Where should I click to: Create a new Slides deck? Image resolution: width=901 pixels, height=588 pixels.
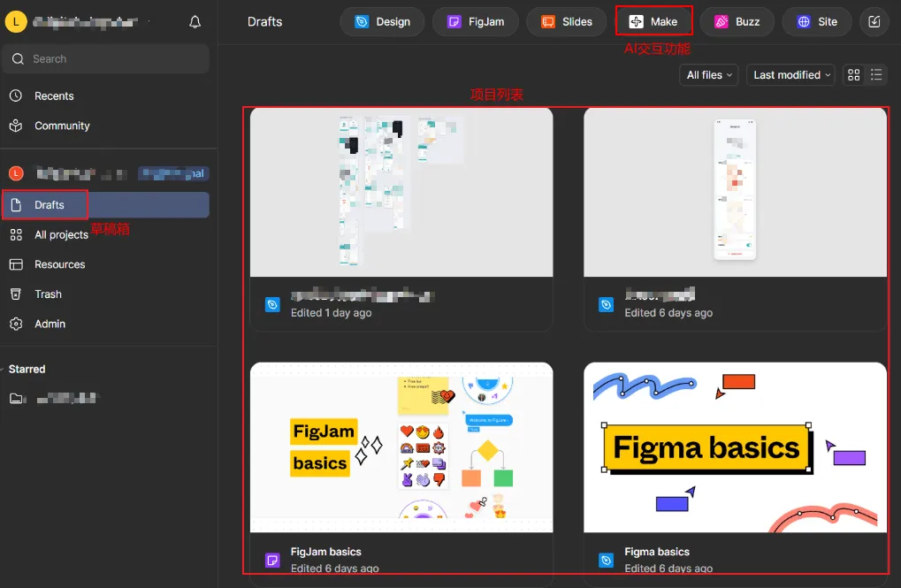point(567,22)
